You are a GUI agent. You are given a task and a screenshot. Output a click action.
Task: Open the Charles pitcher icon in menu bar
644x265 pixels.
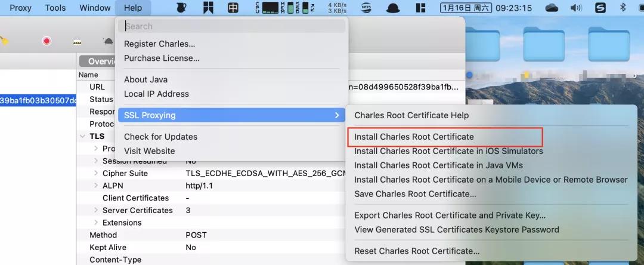coord(181,7)
